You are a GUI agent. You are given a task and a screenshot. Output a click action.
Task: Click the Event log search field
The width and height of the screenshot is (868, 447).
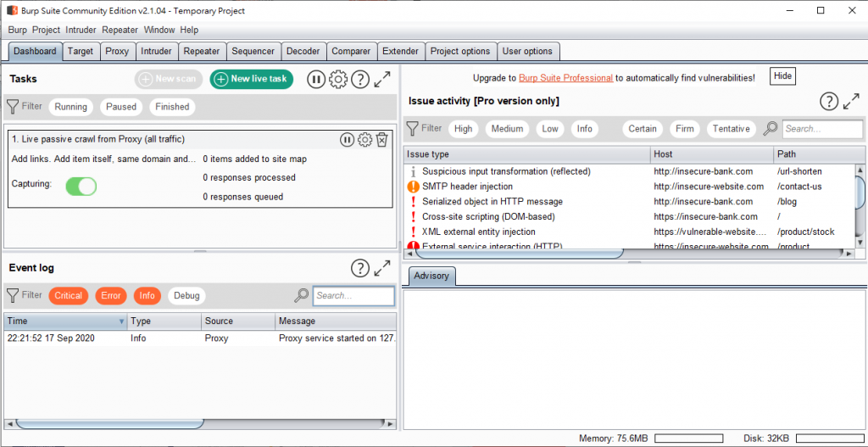click(353, 296)
